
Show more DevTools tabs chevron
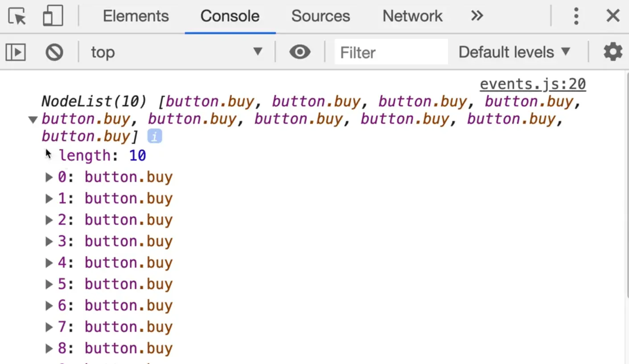(x=477, y=17)
